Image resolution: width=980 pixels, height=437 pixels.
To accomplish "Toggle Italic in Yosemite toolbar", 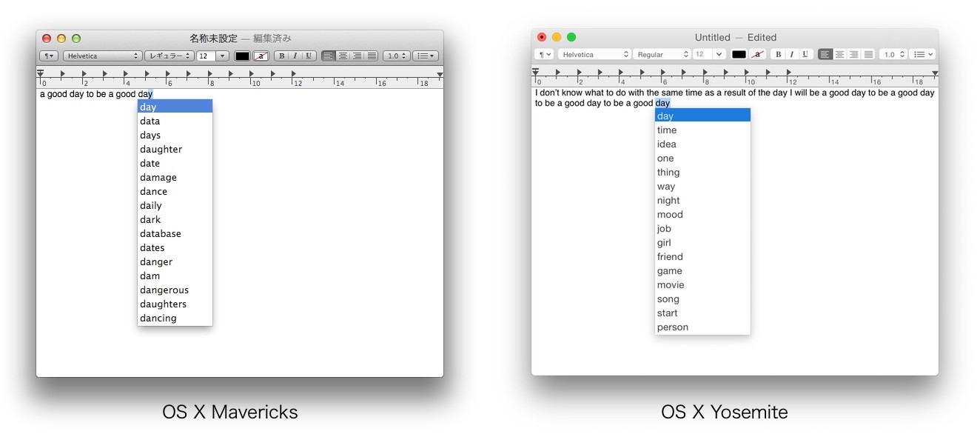I will click(x=792, y=55).
